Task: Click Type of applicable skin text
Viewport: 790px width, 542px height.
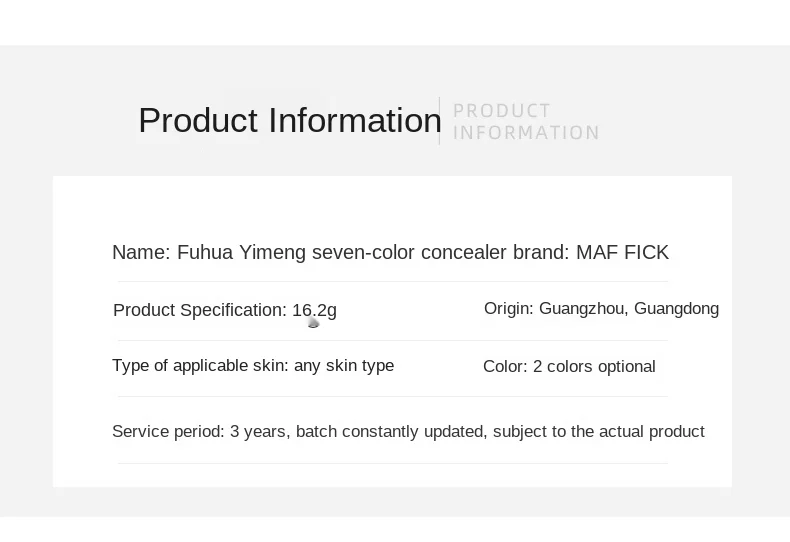Action: point(200,366)
